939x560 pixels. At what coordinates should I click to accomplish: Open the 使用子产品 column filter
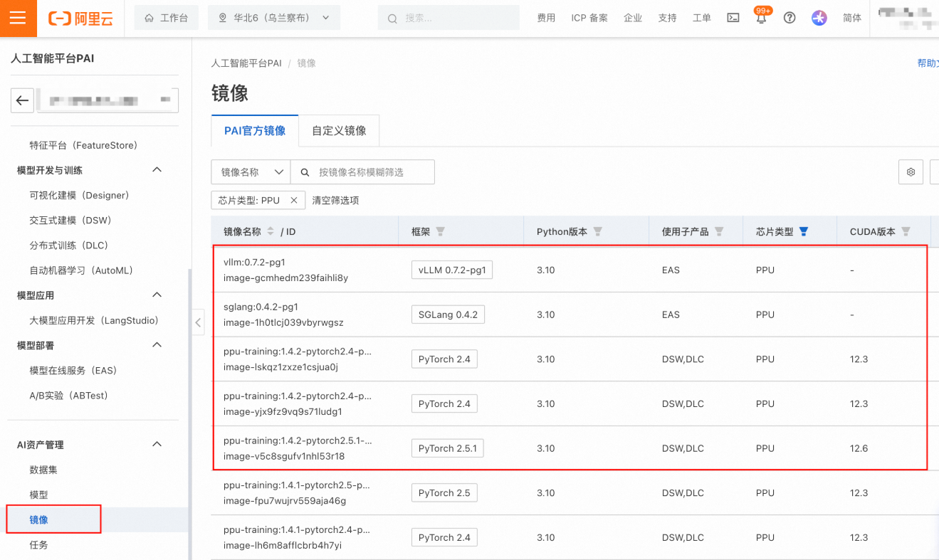click(x=719, y=231)
